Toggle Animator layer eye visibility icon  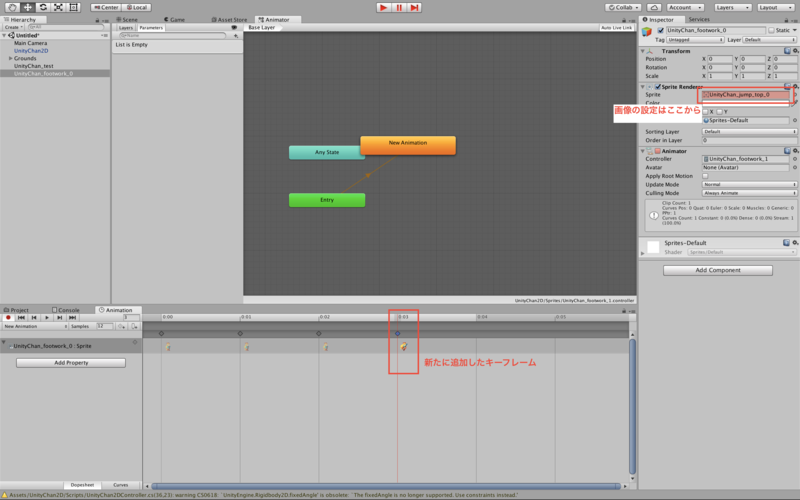pyautogui.click(x=234, y=28)
